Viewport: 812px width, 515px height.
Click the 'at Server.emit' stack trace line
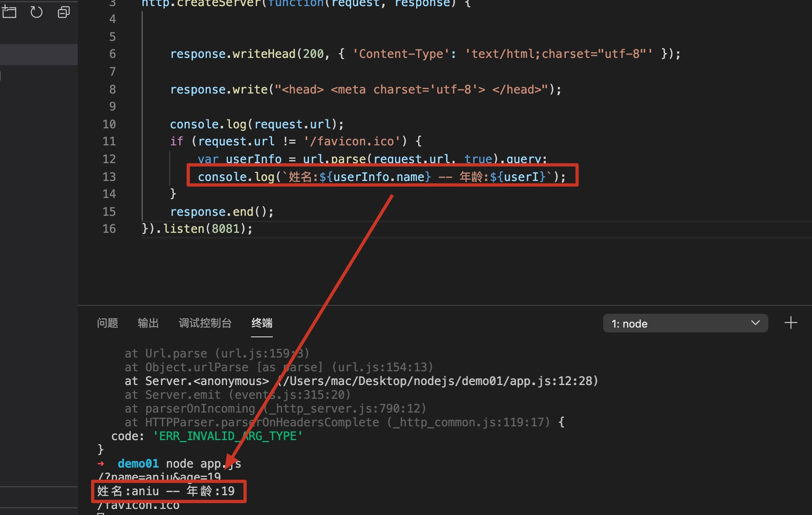[x=237, y=395]
